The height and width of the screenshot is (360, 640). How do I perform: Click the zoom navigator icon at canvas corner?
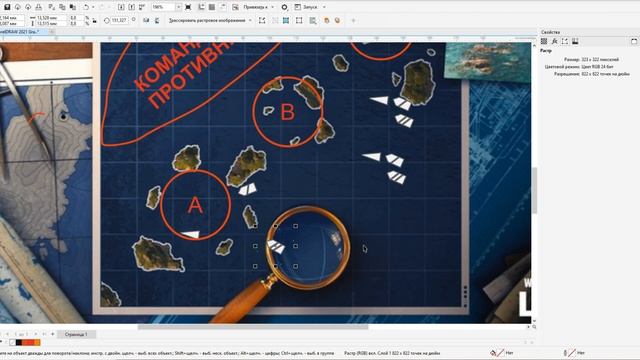[x=534, y=327]
